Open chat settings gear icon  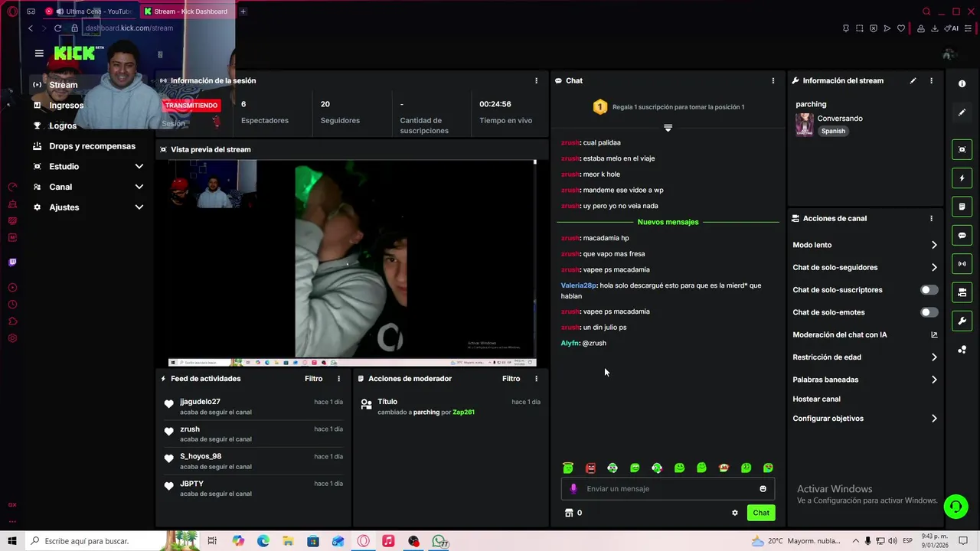[735, 513]
